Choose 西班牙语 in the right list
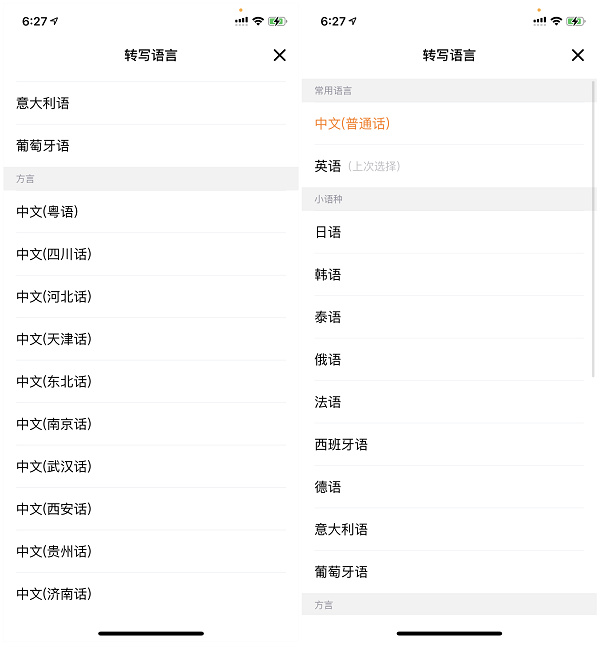This screenshot has width=600, height=645. pos(449,445)
